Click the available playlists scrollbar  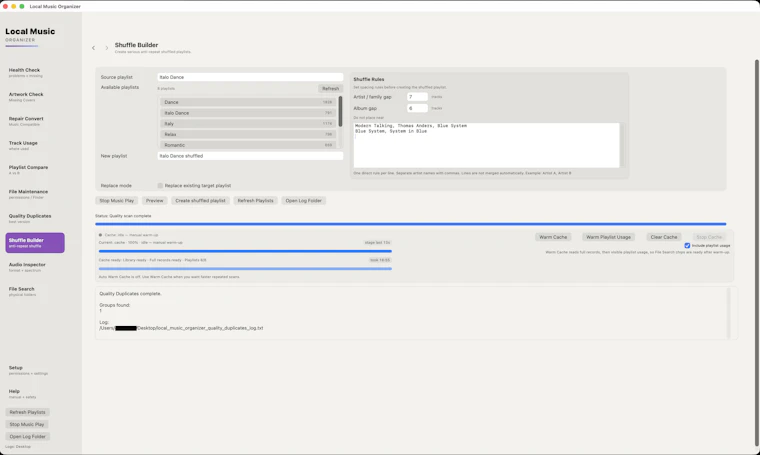click(340, 111)
